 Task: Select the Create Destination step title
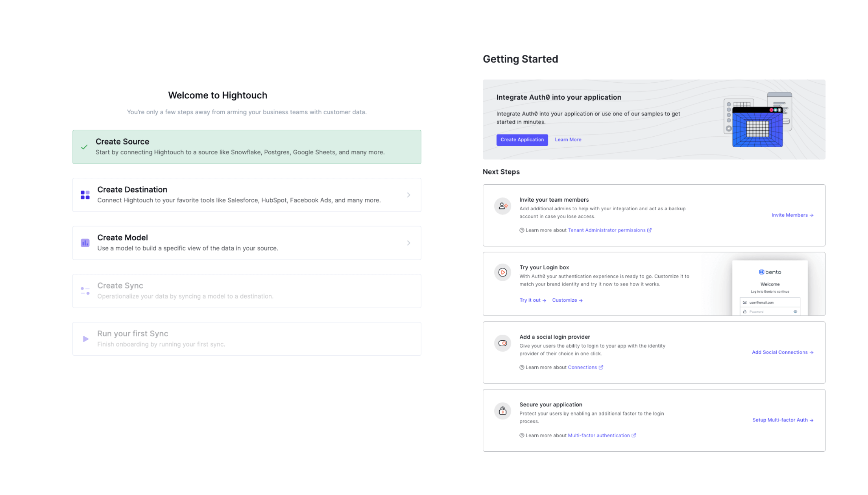132,190
